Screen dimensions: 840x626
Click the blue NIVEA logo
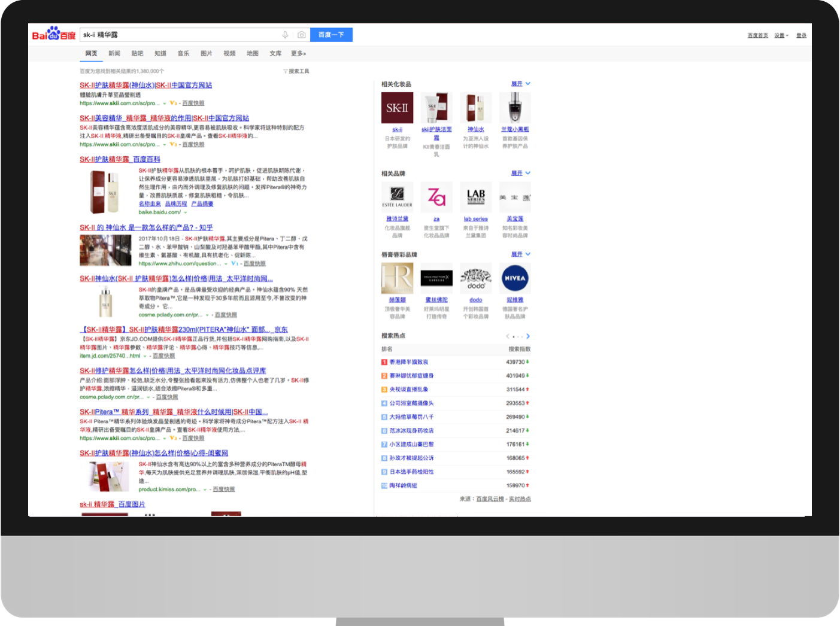(515, 278)
